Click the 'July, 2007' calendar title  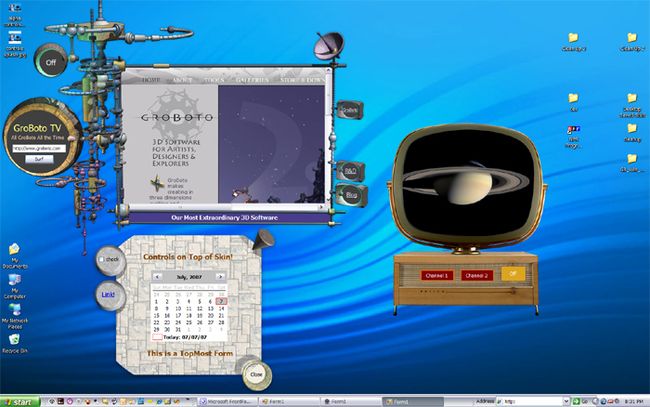pos(189,277)
